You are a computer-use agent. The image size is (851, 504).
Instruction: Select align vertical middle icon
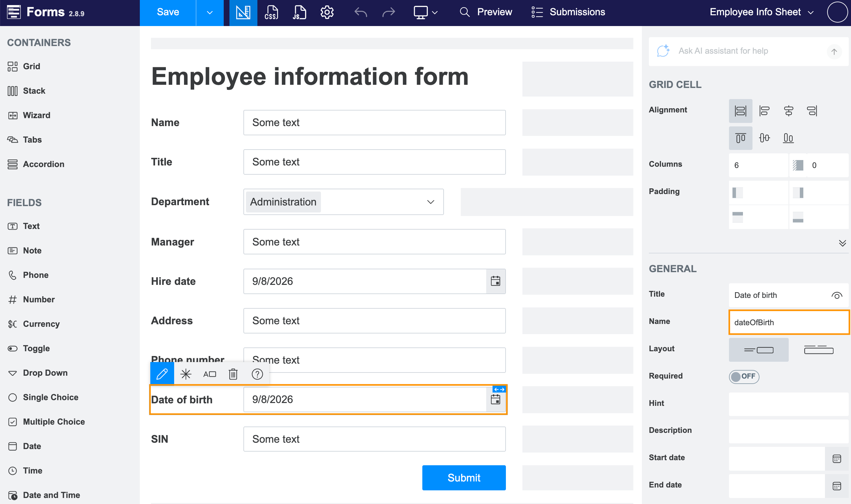[x=764, y=138]
